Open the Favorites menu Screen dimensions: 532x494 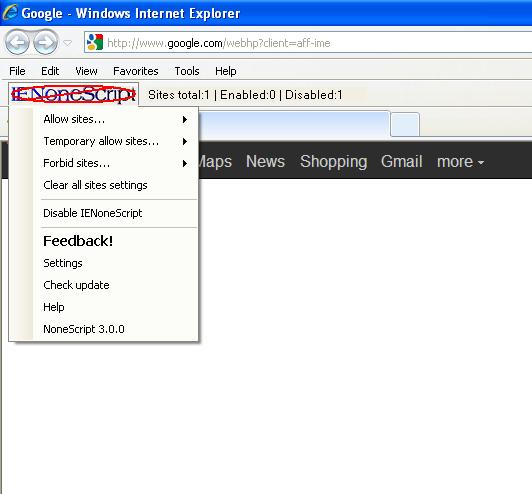pyautogui.click(x=136, y=71)
